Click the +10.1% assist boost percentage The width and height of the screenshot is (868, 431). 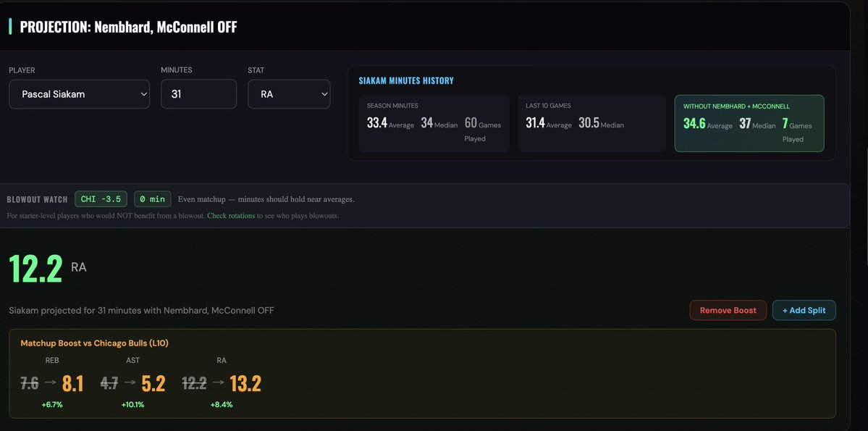coord(133,405)
